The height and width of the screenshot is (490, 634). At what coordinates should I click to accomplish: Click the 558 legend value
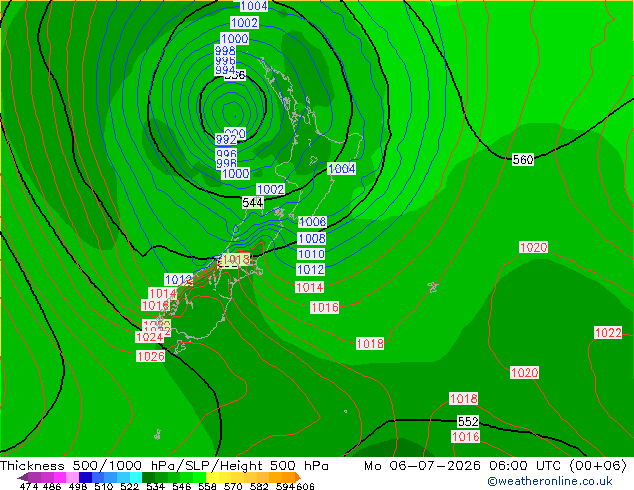[207, 486]
